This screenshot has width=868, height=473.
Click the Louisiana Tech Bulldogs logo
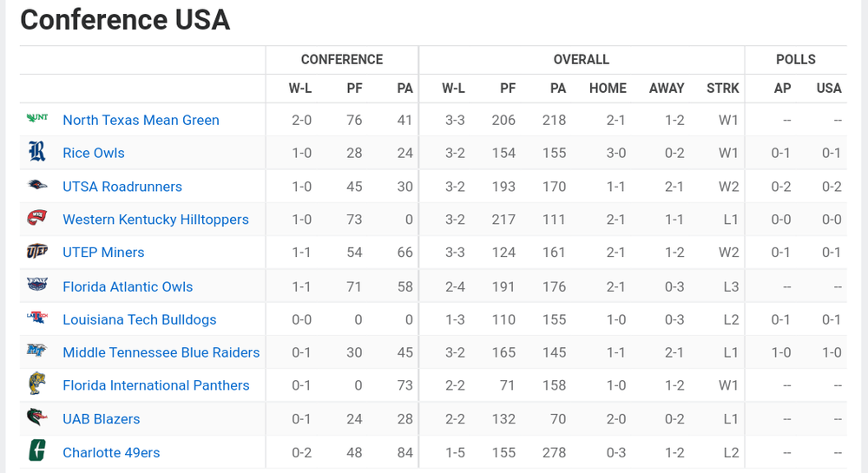coord(36,319)
